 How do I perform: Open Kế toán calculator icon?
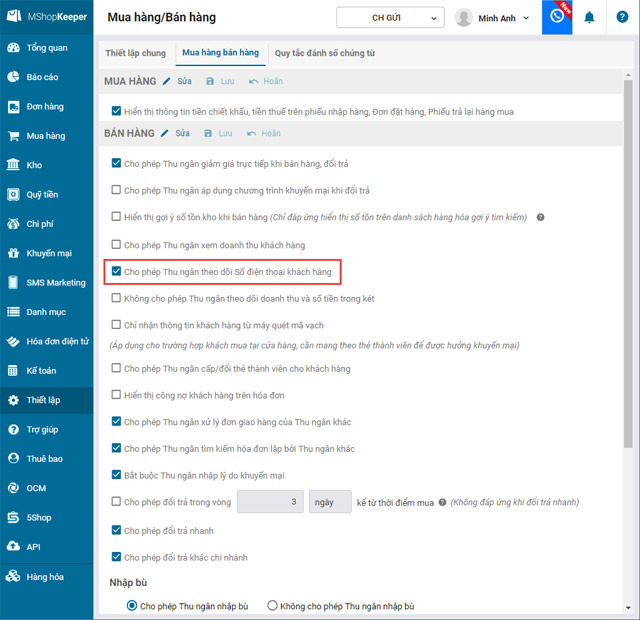coord(13,371)
